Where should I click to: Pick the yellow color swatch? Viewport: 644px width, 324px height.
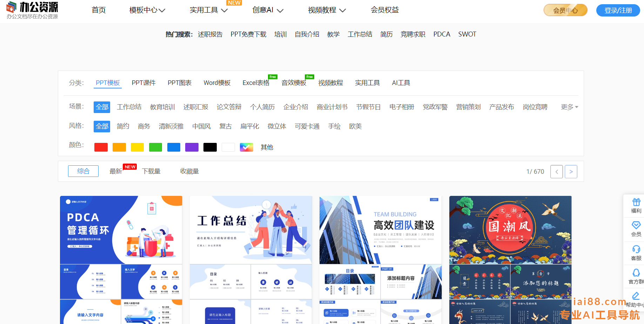pyautogui.click(x=137, y=147)
